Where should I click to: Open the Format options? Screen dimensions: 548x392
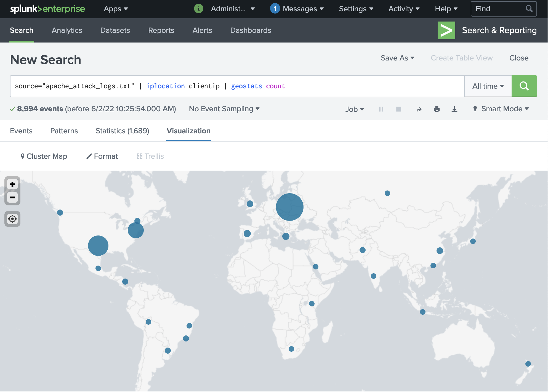coord(102,156)
